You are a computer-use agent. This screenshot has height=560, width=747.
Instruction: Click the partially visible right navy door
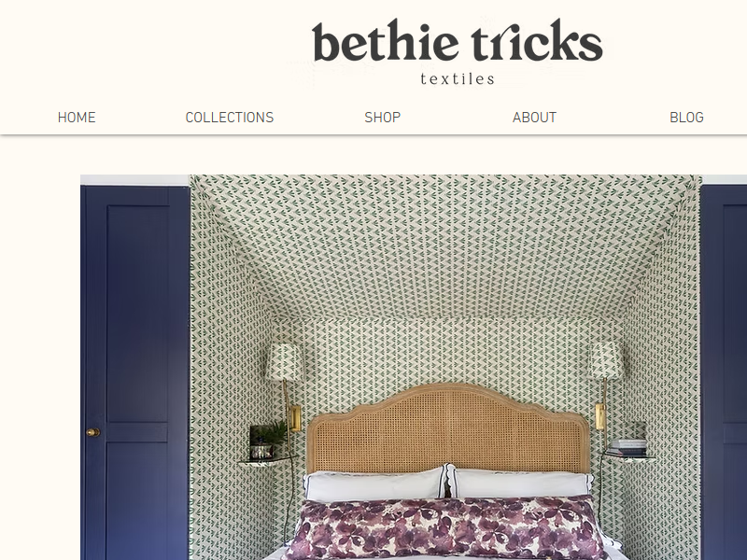(x=724, y=372)
